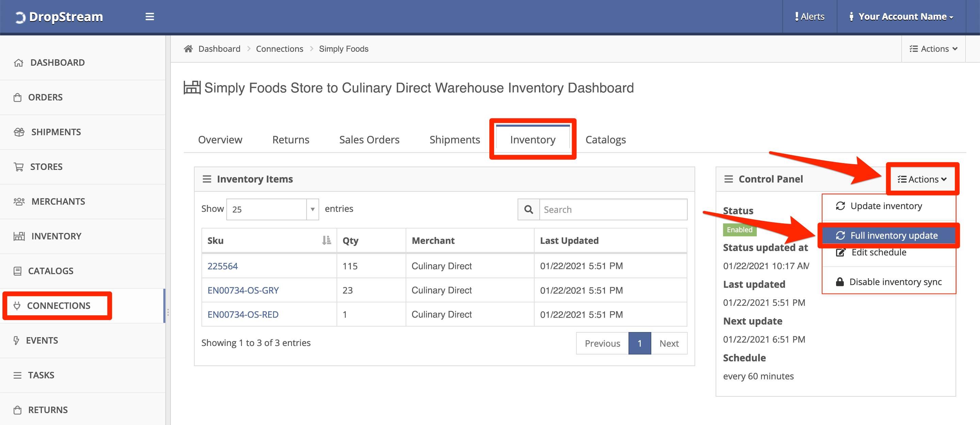Click Next update time 01/22/2021 6:51 PM
This screenshot has width=980, height=425.
[764, 340]
